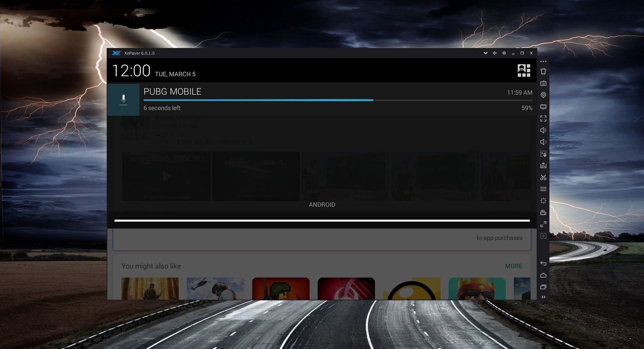Click the loading spinner restart icon in sidebar
Viewport: 644px width, 349px height.
pos(543,201)
